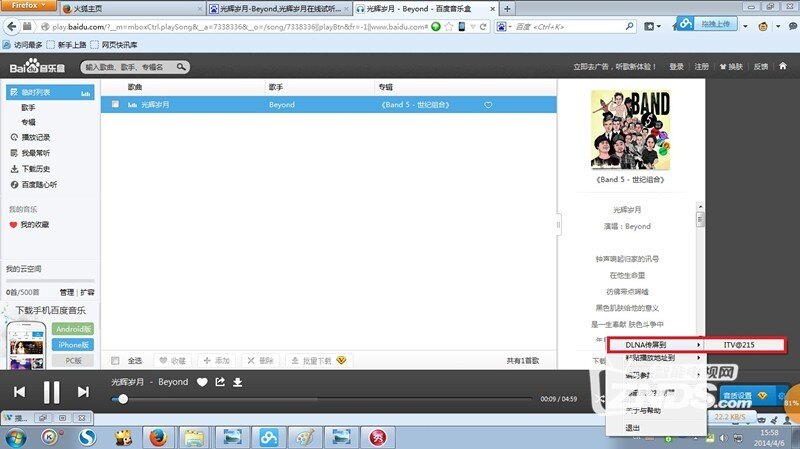The image size is (800, 449).
Task: Choose 退出 from the context menu
Action: click(x=632, y=427)
